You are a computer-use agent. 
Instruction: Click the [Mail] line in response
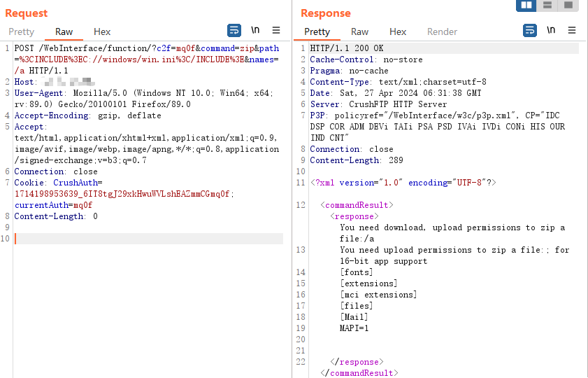(354, 317)
